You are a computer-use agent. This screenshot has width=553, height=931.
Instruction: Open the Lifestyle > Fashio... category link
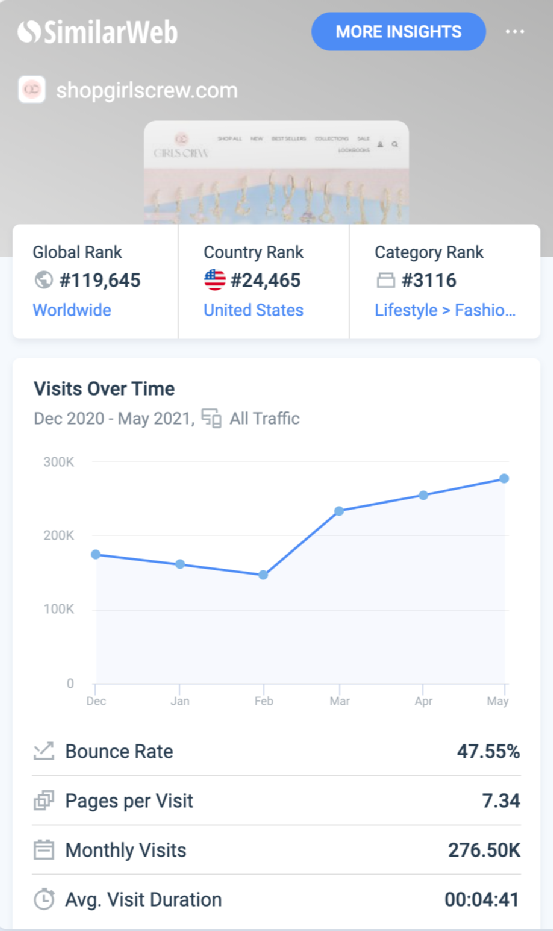pos(445,310)
